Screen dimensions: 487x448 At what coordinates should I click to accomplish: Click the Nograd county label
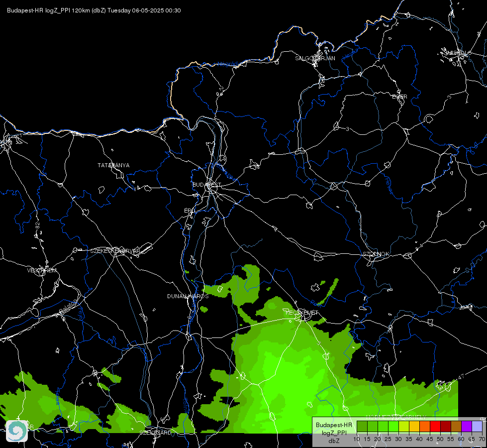(x=227, y=64)
